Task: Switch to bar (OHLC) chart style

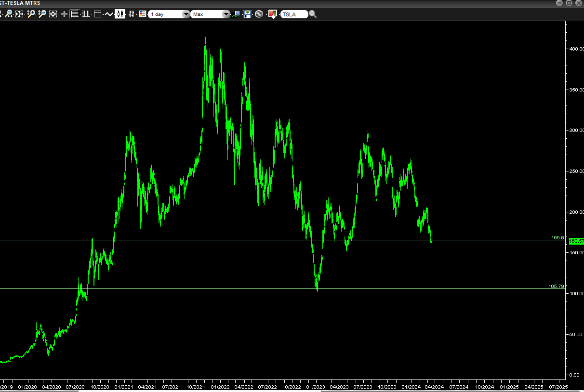Action: pos(131,14)
